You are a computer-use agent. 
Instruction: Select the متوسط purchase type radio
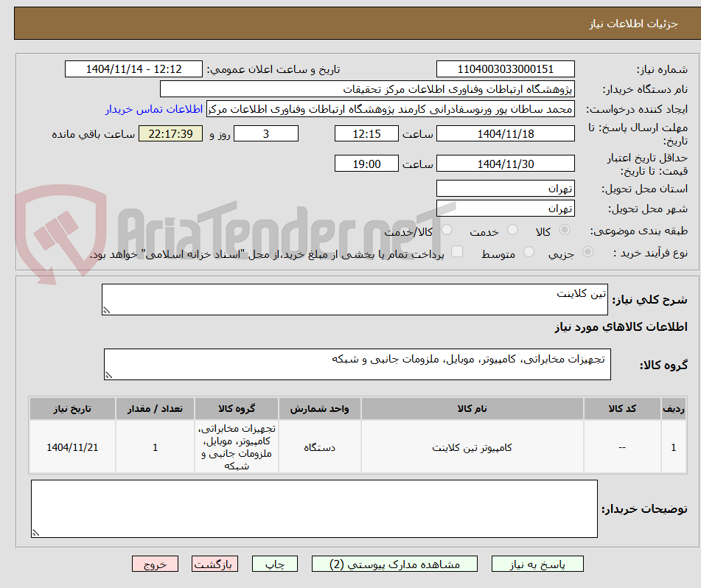coord(529,252)
